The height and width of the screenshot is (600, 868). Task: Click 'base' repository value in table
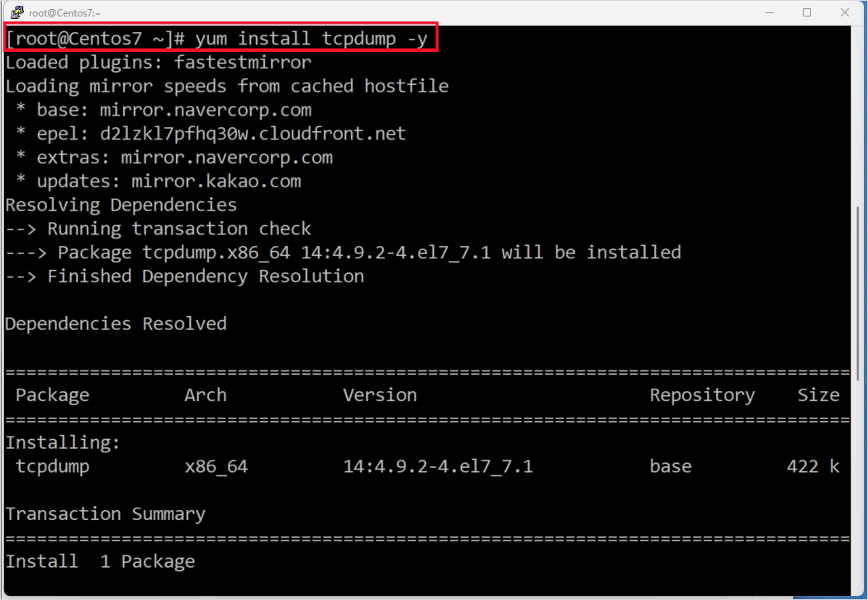click(x=671, y=467)
